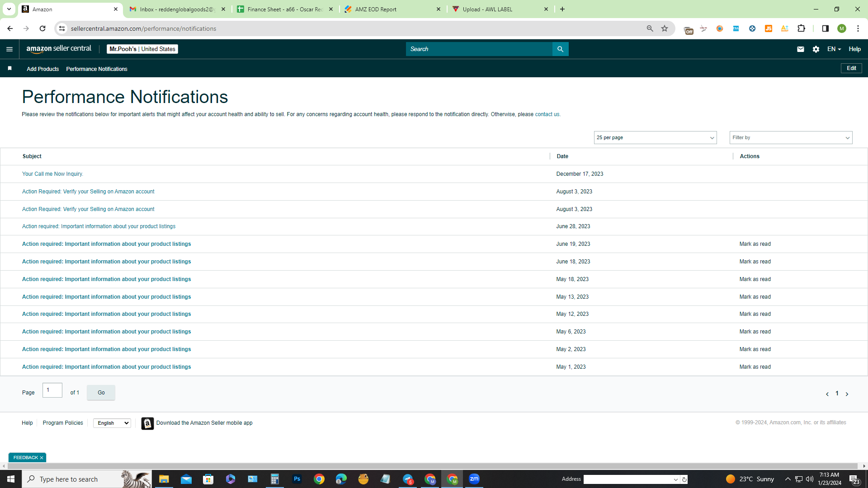The image size is (868, 488).
Task: Open the footer Help link
Action: tap(27, 423)
